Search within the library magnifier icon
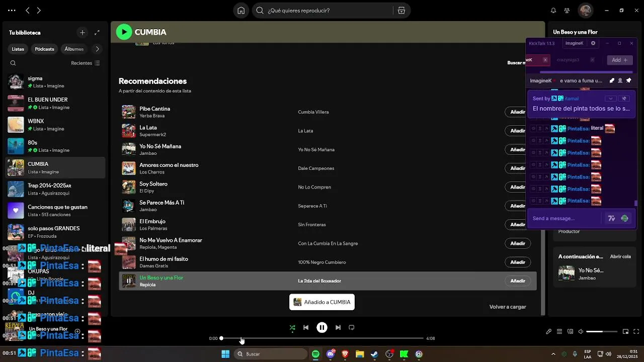The image size is (644, 362). point(13,63)
